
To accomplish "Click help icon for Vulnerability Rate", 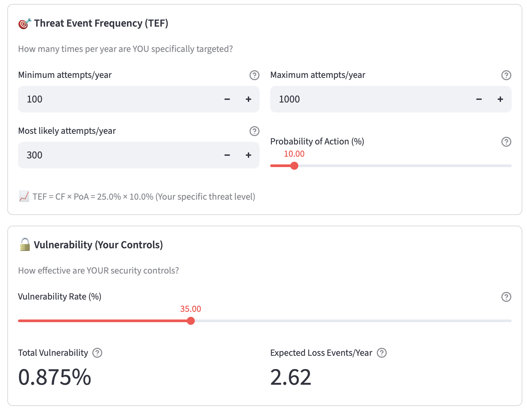I will (x=506, y=297).
